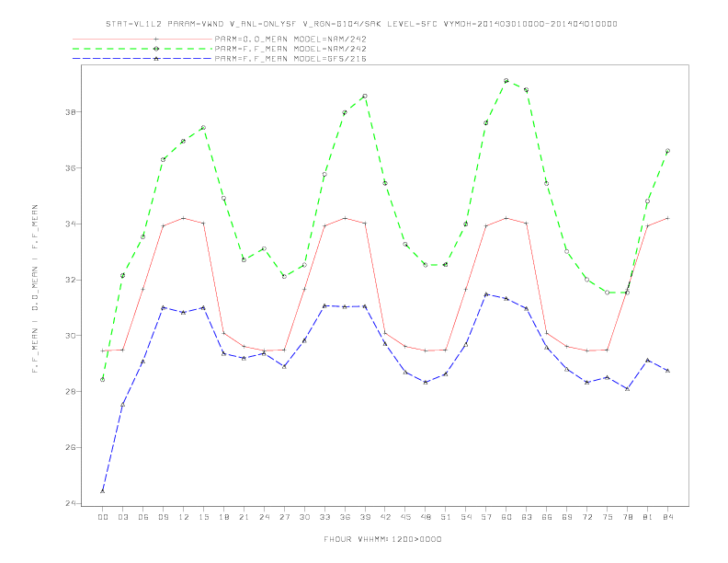Click the x-axis forecast hour label 42

click(x=385, y=517)
